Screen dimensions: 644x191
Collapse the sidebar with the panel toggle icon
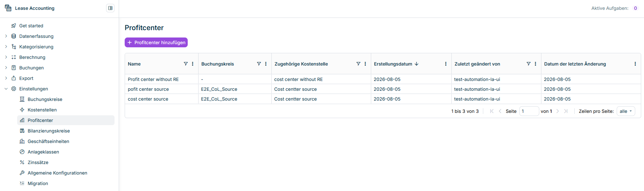point(110,8)
